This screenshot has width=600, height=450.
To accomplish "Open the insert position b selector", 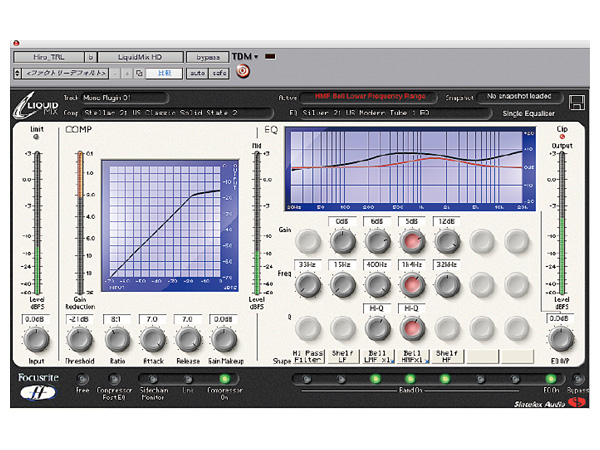I will [91, 57].
